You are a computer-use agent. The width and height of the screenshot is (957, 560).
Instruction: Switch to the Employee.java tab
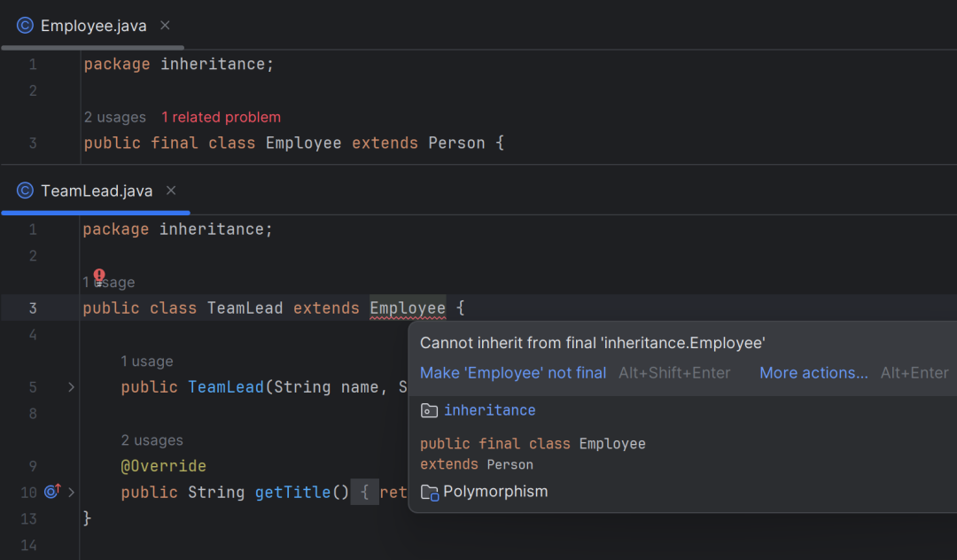tap(93, 26)
